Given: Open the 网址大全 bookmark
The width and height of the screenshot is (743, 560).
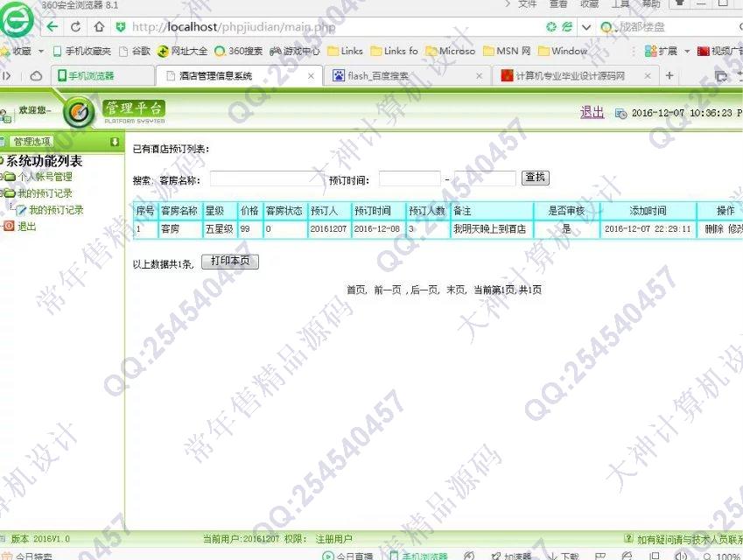Looking at the screenshot, I should (182, 52).
